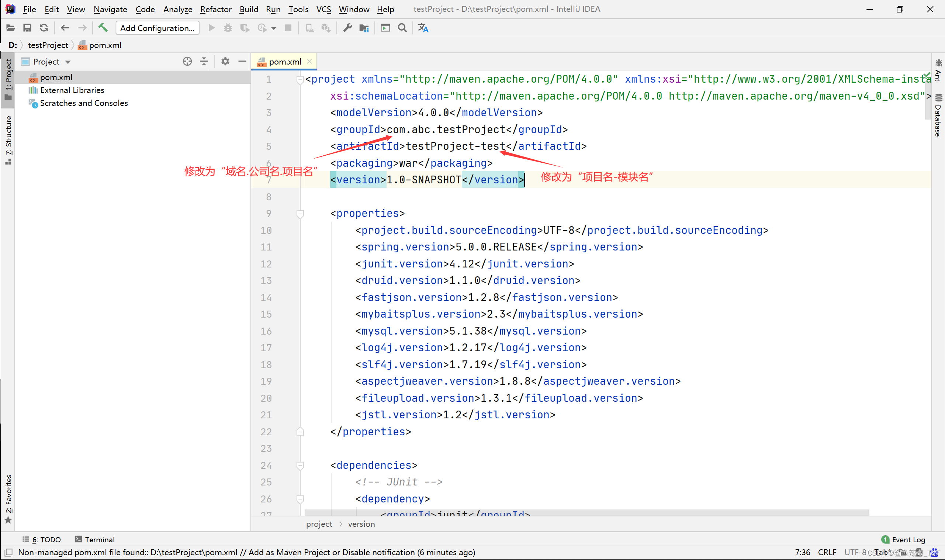The height and width of the screenshot is (560, 945).
Task: Click the 7:36 cursor position indicator
Action: pos(802,553)
